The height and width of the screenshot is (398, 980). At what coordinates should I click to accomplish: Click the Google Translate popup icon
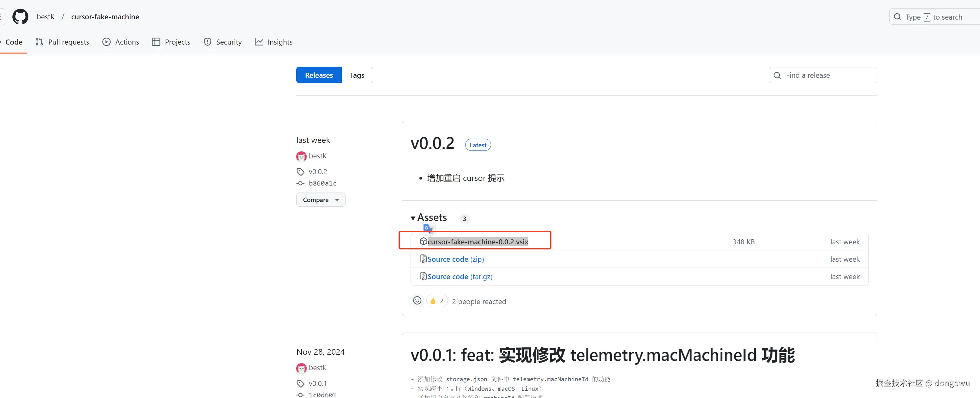[x=428, y=228]
